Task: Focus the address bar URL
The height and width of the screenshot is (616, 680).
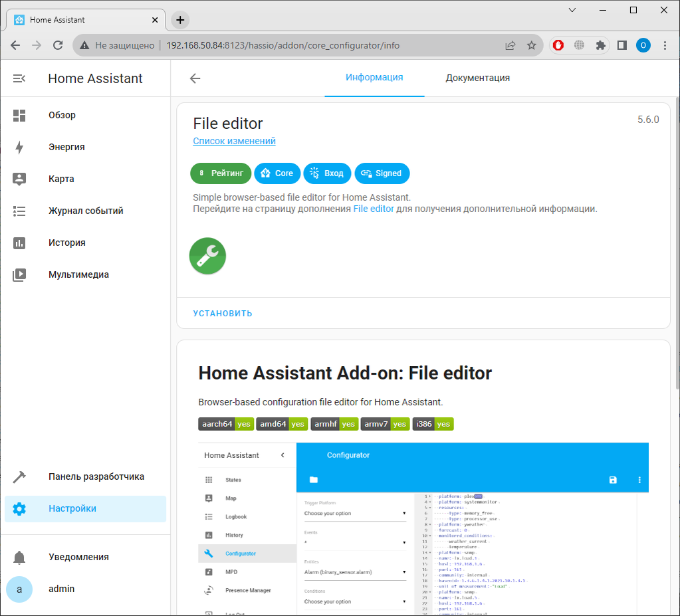Action: click(283, 45)
